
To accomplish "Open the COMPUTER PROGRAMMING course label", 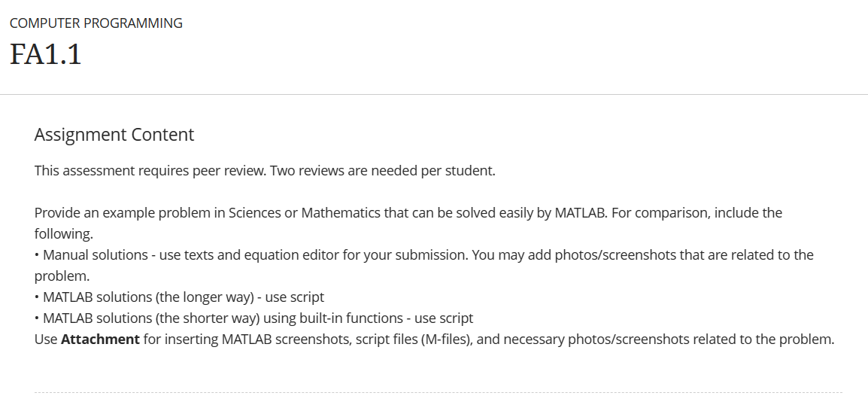I will pos(96,23).
